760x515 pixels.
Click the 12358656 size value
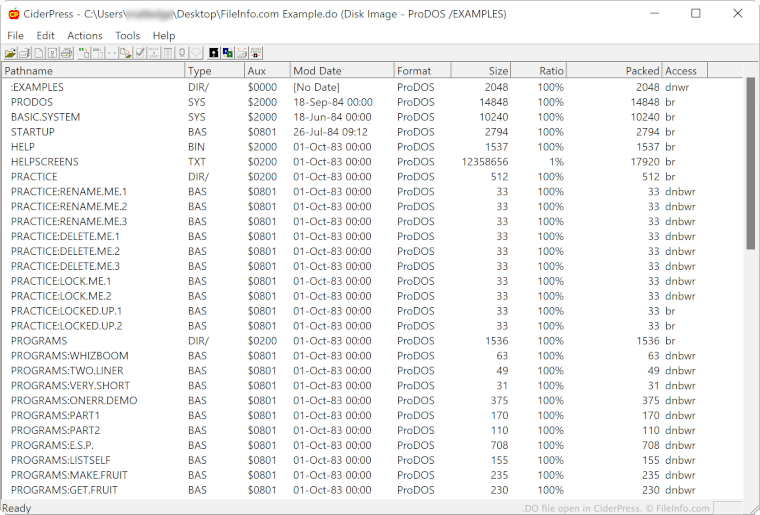[485, 162]
